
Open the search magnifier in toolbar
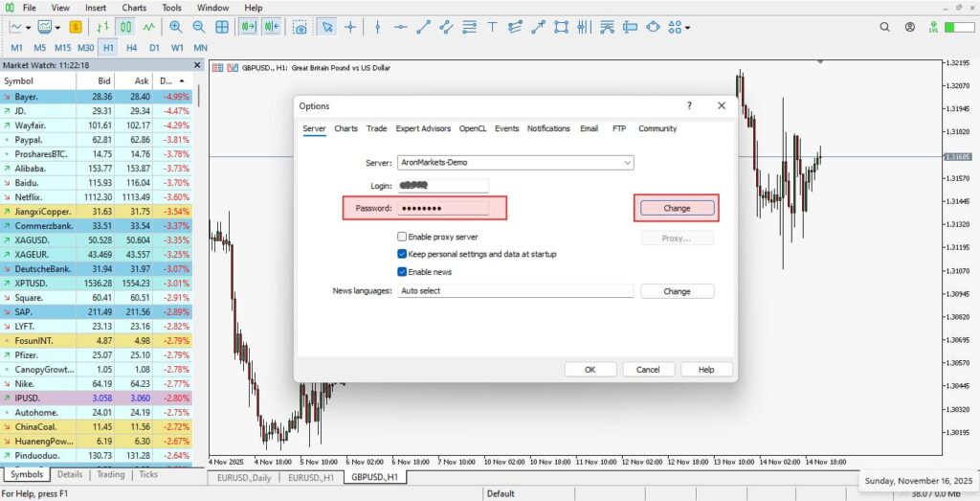tap(885, 28)
